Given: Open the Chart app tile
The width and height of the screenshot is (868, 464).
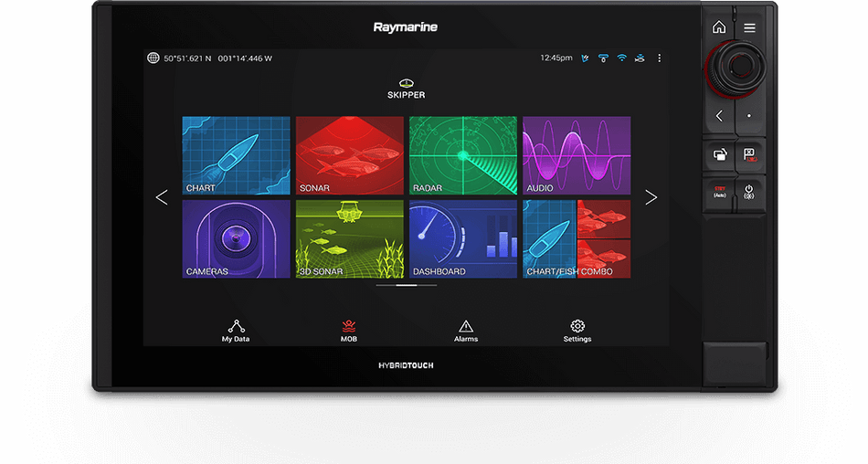Looking at the screenshot, I should pyautogui.click(x=236, y=155).
